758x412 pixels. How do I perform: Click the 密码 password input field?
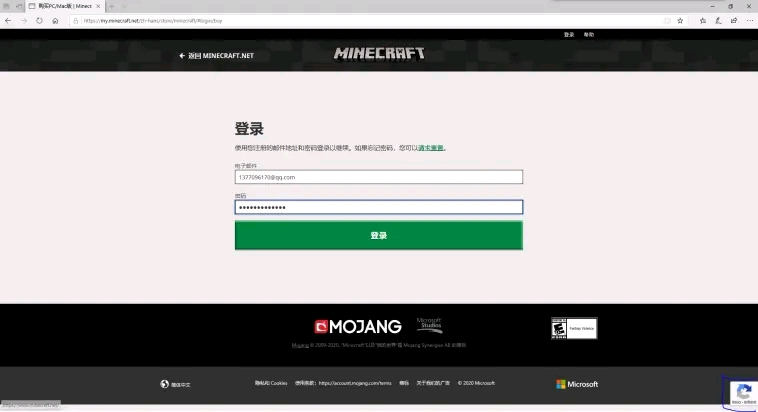[379, 207]
